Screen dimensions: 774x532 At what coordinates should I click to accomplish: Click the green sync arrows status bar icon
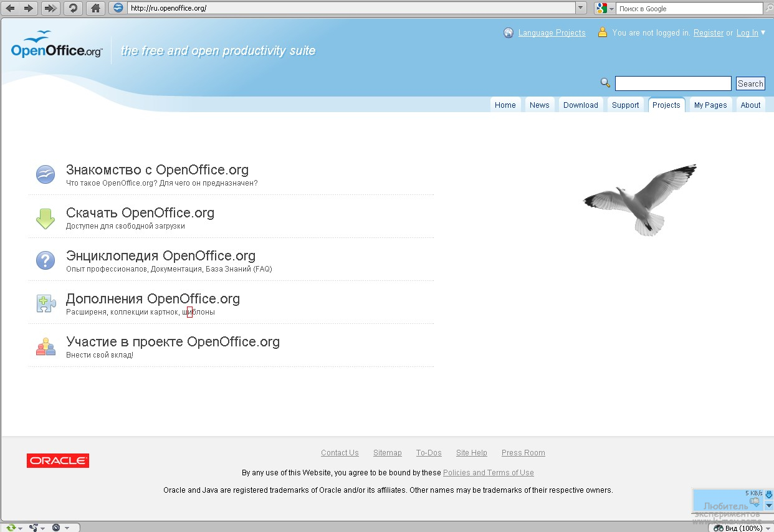tap(11, 528)
